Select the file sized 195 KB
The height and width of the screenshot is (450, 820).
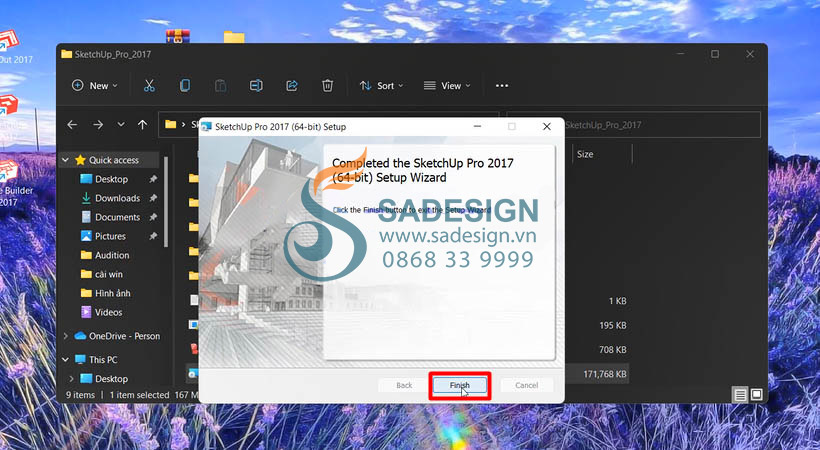(x=612, y=325)
